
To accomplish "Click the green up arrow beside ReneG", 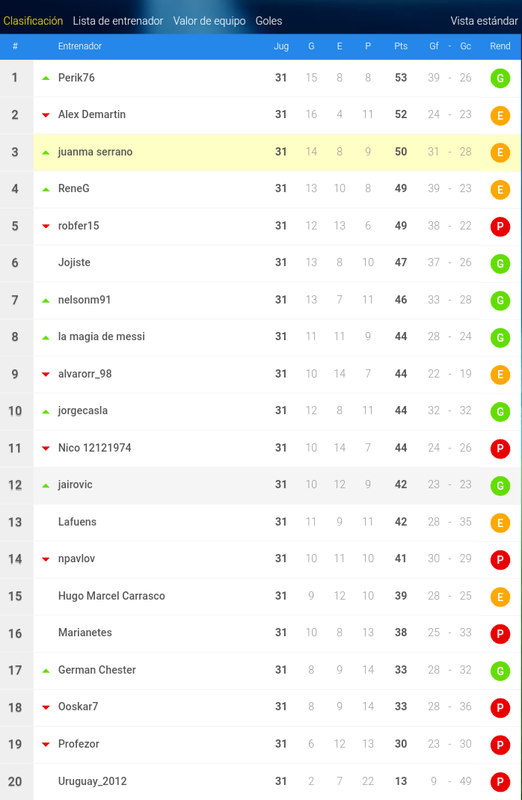I will [x=46, y=189].
